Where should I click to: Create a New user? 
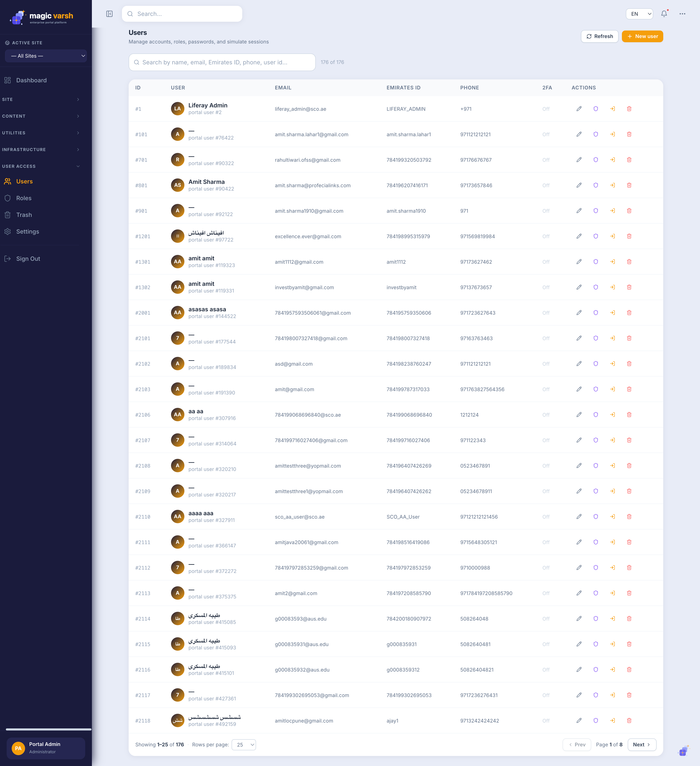click(642, 36)
